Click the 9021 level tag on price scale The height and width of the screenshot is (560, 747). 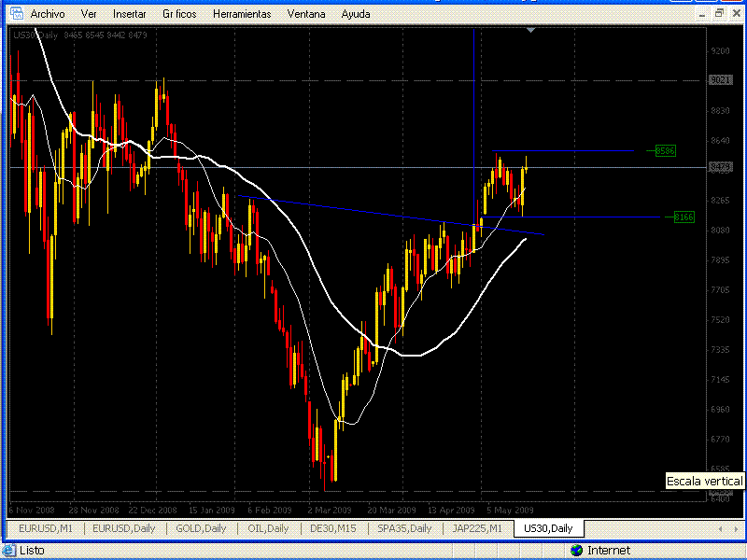(720, 80)
